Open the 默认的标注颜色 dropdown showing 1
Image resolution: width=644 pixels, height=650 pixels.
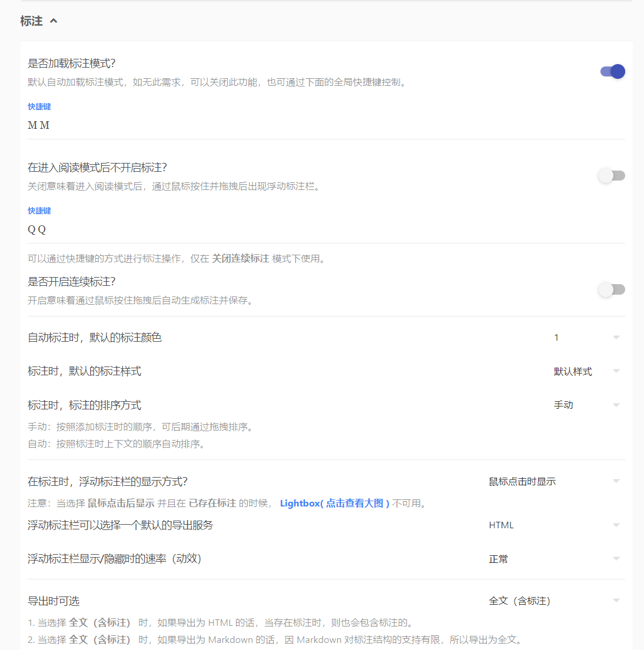pyautogui.click(x=587, y=338)
